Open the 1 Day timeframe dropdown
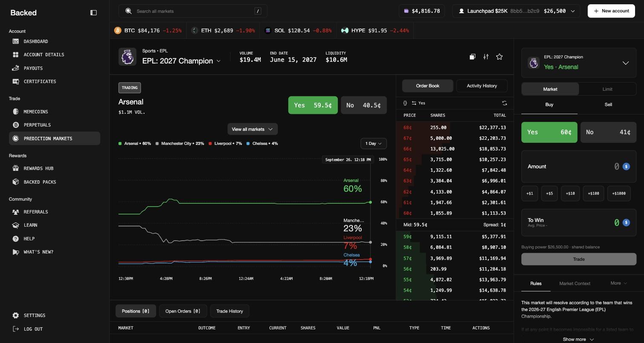The image size is (644, 343). 374,144
